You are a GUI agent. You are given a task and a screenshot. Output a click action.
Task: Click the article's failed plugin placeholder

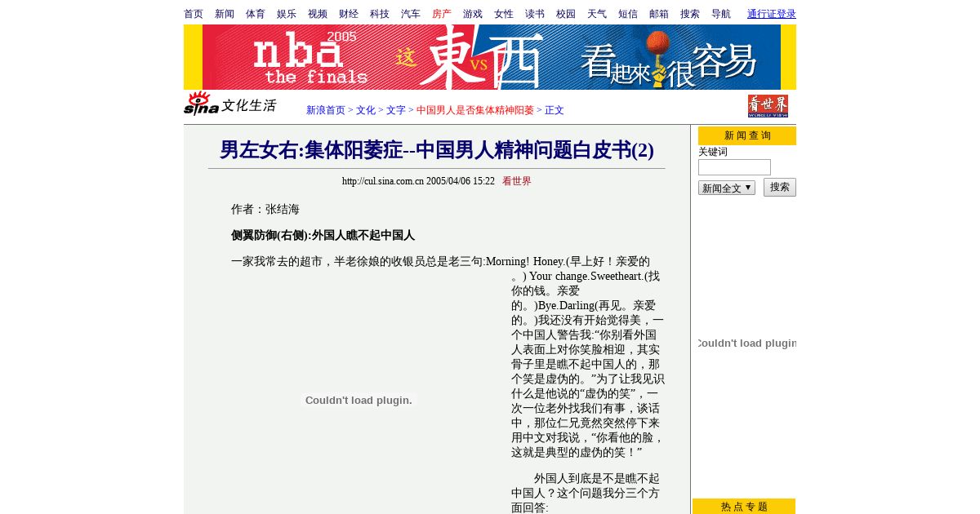[x=359, y=400]
